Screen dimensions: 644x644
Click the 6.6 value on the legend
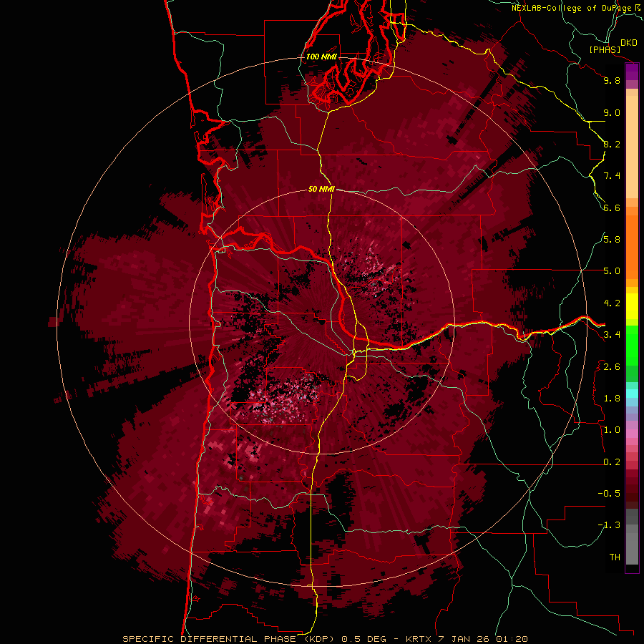pos(612,208)
